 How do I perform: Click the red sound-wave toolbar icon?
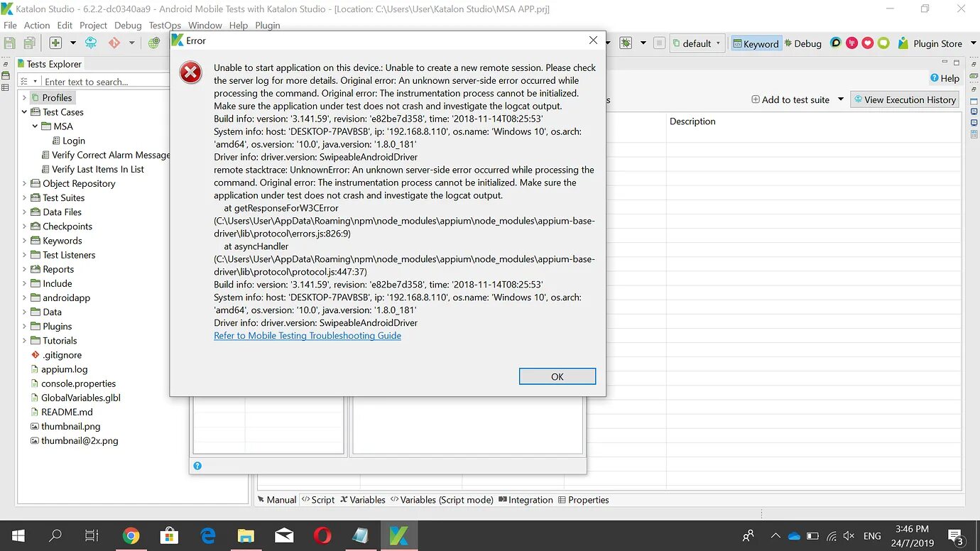pyautogui.click(x=851, y=43)
